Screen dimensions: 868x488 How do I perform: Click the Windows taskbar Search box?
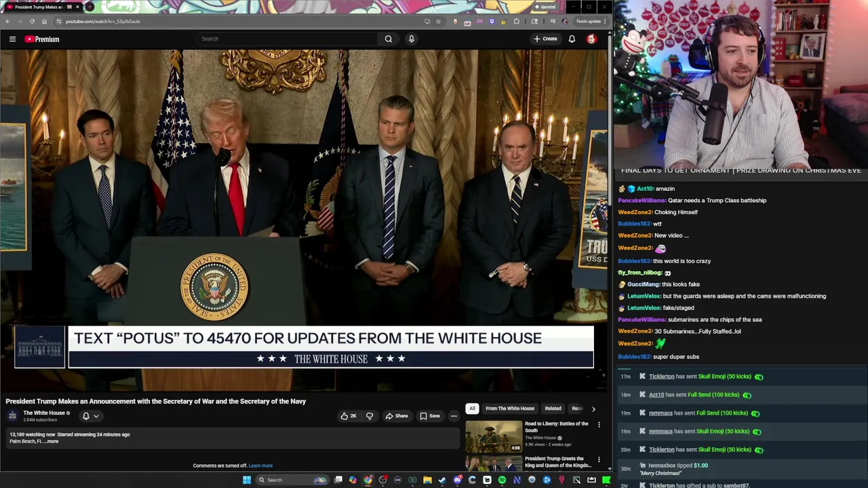[x=292, y=480]
